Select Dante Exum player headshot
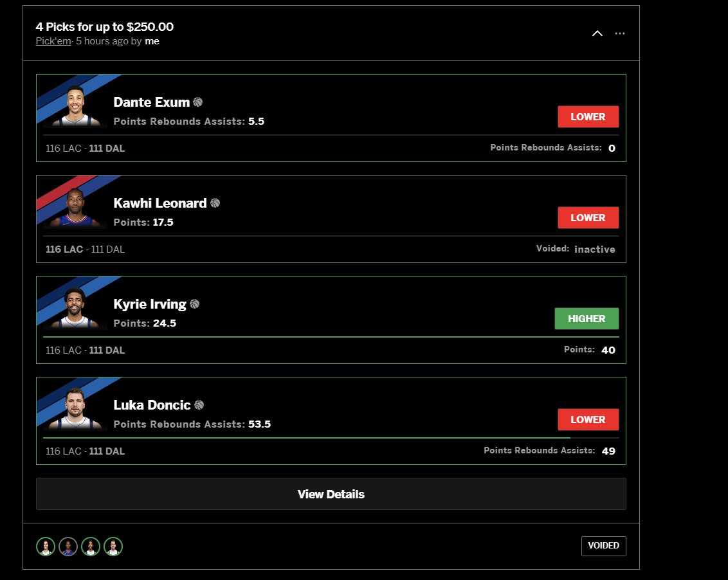Image resolution: width=728 pixels, height=580 pixels. click(x=75, y=106)
